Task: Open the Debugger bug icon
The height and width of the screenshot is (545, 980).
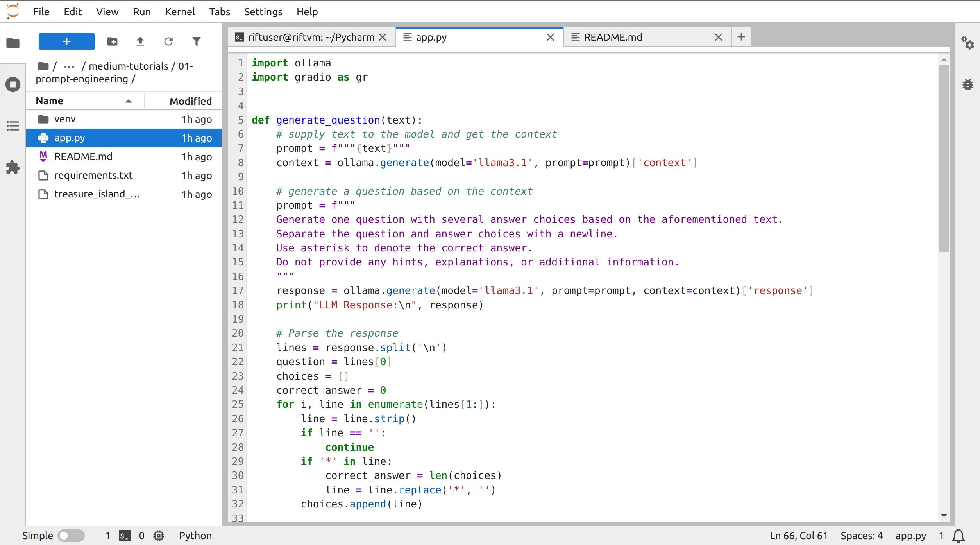Action: click(968, 84)
